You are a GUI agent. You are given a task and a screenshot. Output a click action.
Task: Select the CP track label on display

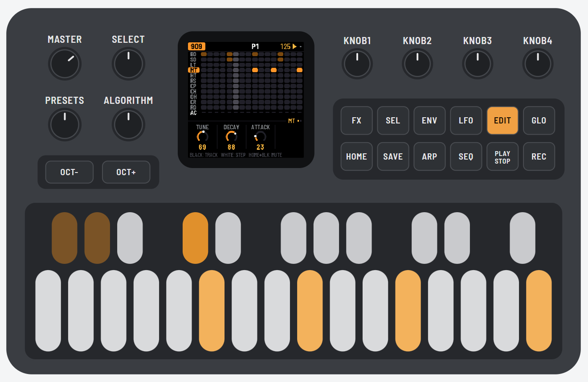(193, 86)
